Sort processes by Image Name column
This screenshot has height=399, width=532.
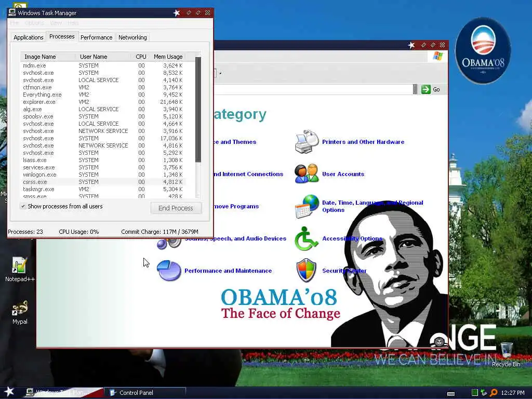point(48,57)
